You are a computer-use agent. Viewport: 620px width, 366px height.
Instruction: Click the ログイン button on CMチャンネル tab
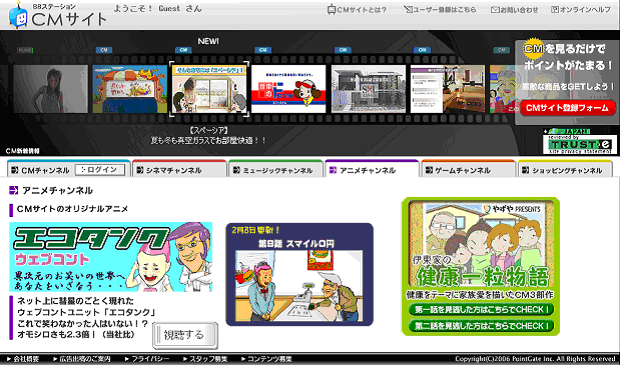[100, 170]
